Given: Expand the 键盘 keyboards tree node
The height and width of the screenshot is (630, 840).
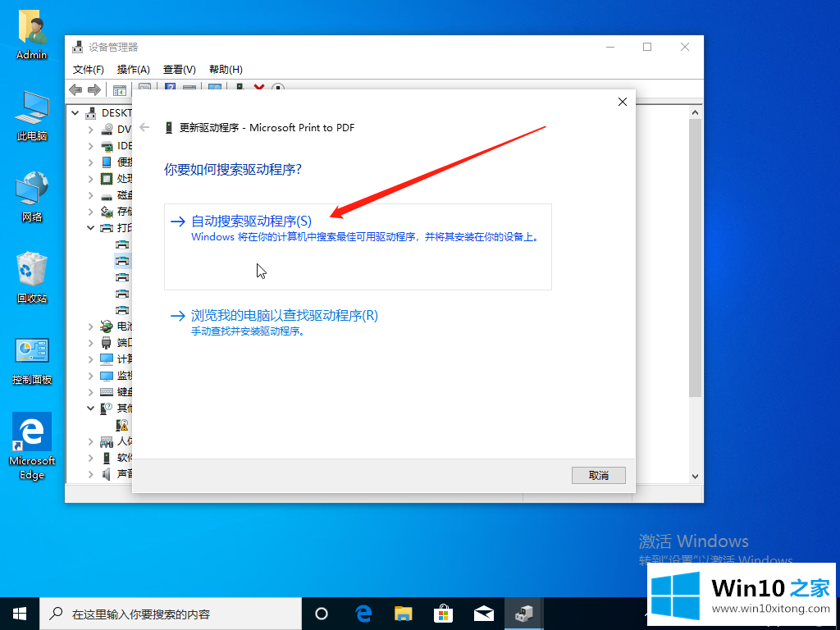Looking at the screenshot, I should pyautogui.click(x=90, y=392).
